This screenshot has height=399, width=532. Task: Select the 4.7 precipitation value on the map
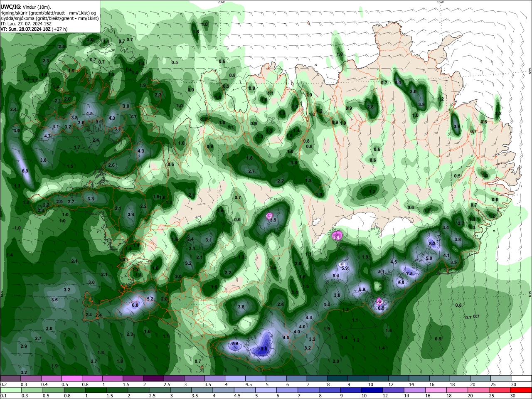coord(47,136)
